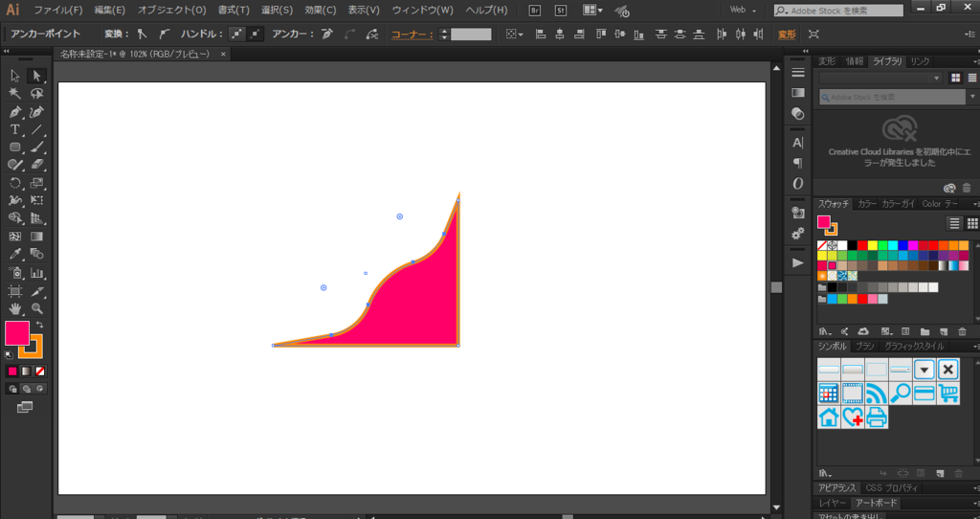980x519 pixels.
Task: Open the オブジェクト(O) menu
Action: coord(172,10)
